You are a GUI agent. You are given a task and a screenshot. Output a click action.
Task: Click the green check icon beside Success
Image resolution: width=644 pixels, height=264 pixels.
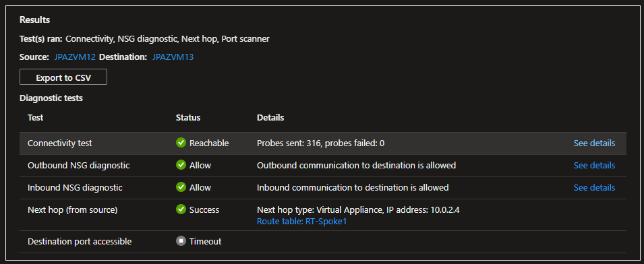pyautogui.click(x=181, y=209)
